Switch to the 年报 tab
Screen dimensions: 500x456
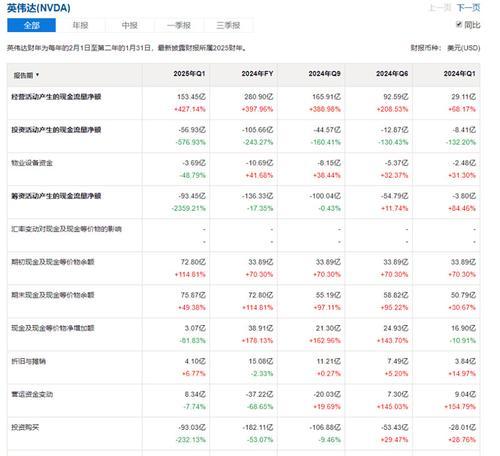click(80, 25)
